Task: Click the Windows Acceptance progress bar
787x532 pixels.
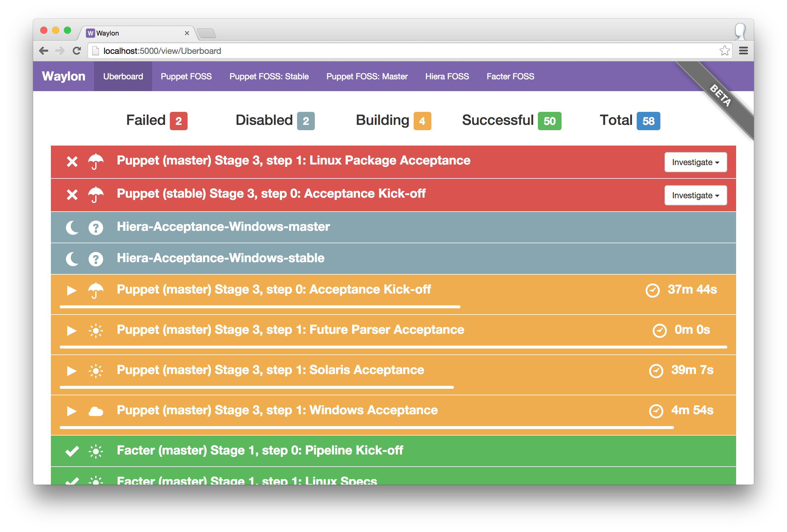Action: [366, 428]
